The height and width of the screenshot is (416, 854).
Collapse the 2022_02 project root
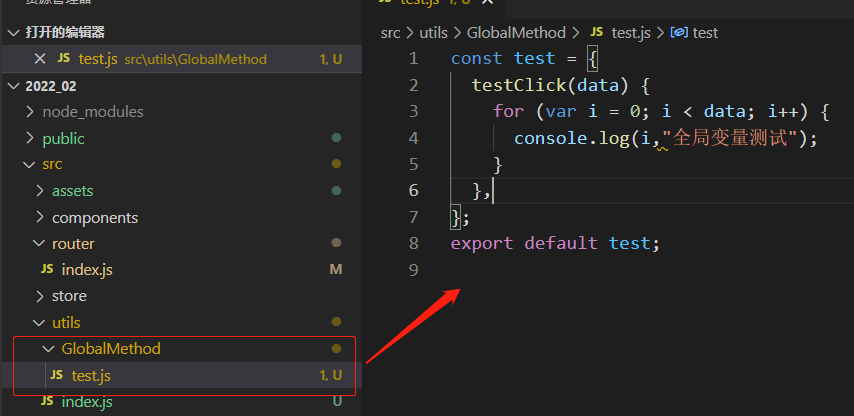click(13, 86)
